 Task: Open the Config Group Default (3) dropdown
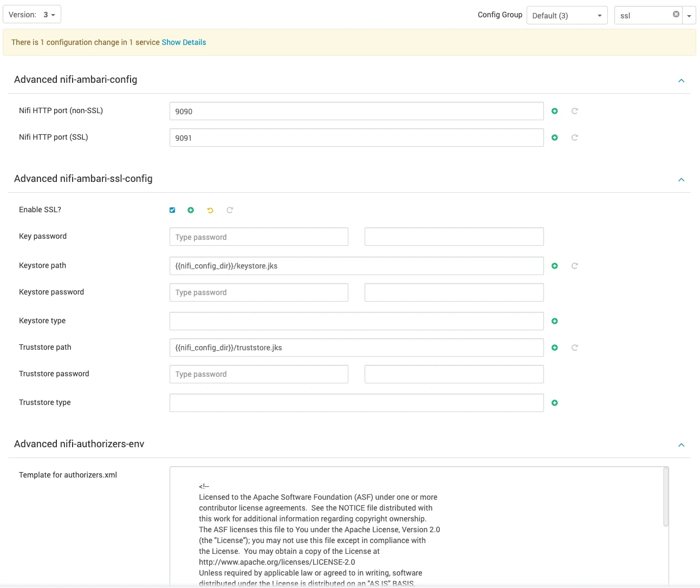(567, 15)
